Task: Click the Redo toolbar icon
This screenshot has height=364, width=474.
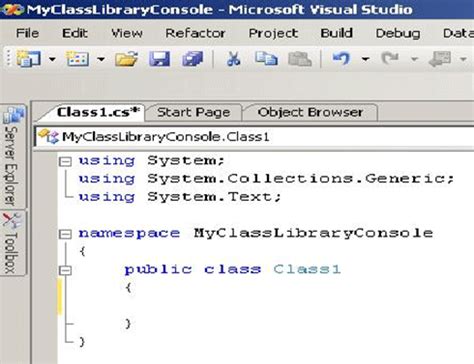Action: coord(390,59)
